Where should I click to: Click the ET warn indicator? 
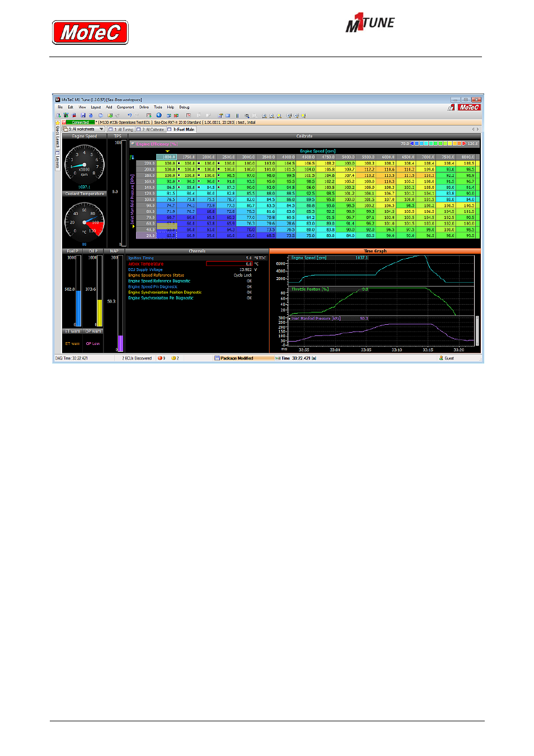[72, 344]
